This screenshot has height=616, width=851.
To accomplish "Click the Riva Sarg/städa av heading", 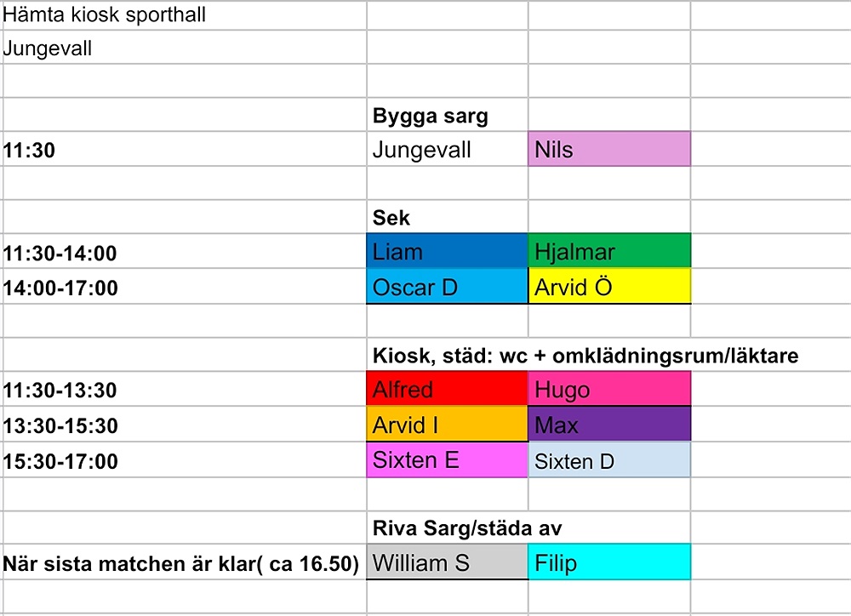I will pos(467,528).
